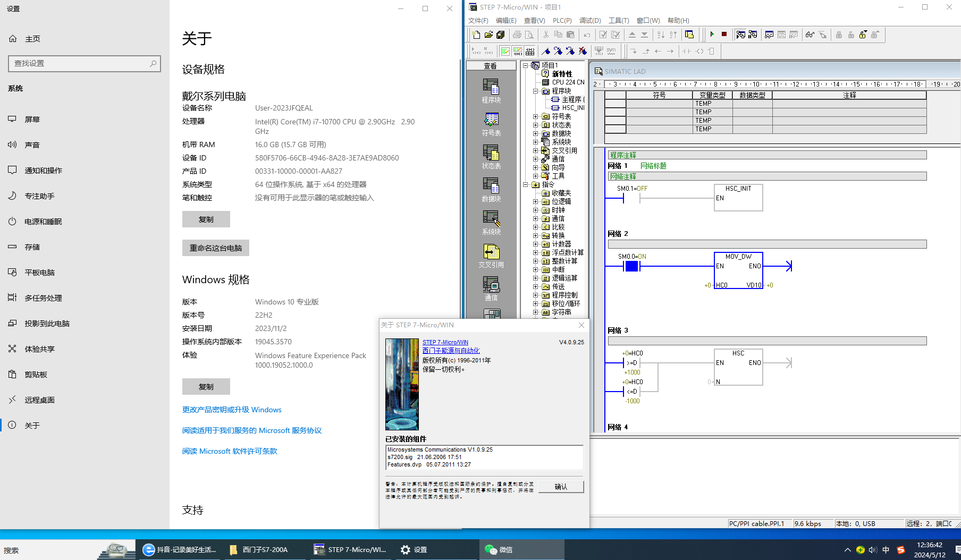
Task: Click 确认 in the About dialog
Action: [561, 487]
